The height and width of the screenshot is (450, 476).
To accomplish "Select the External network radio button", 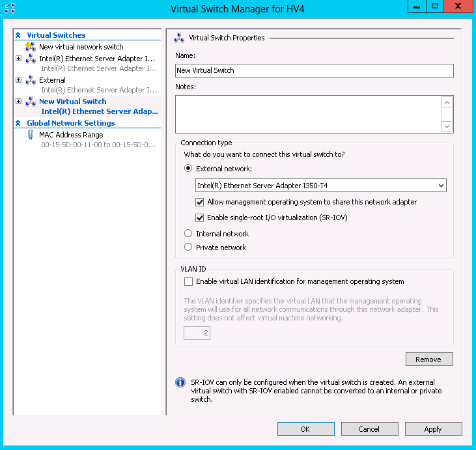I will 188,168.
